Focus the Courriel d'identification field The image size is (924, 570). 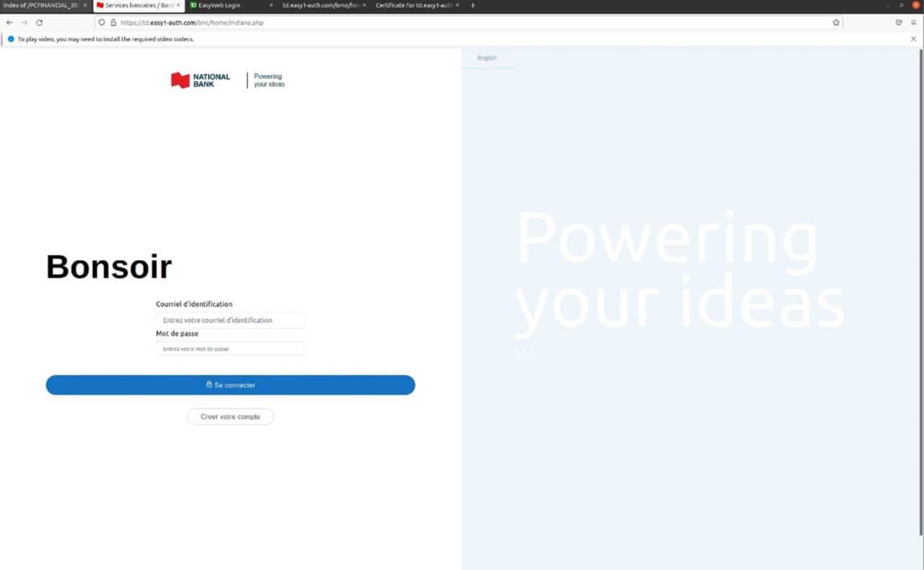[230, 320]
